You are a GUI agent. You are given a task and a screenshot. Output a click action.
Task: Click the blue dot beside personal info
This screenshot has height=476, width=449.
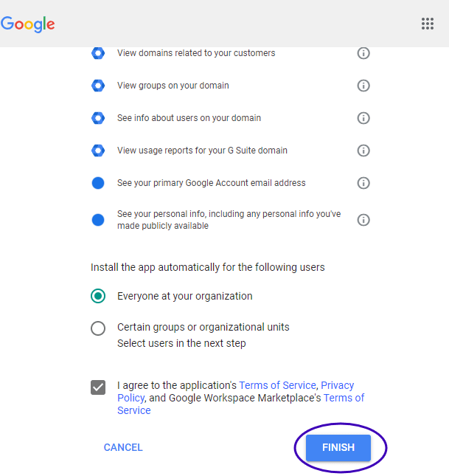pos(98,220)
